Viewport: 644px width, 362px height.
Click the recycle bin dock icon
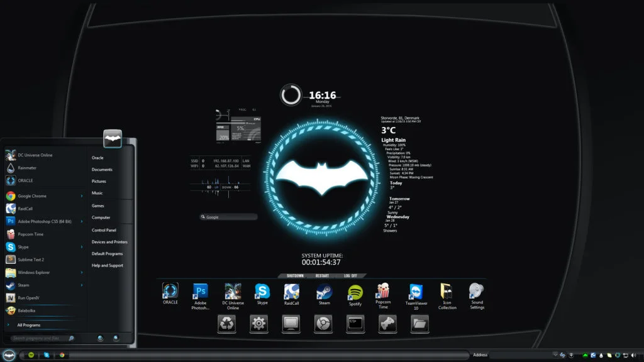[x=226, y=324]
